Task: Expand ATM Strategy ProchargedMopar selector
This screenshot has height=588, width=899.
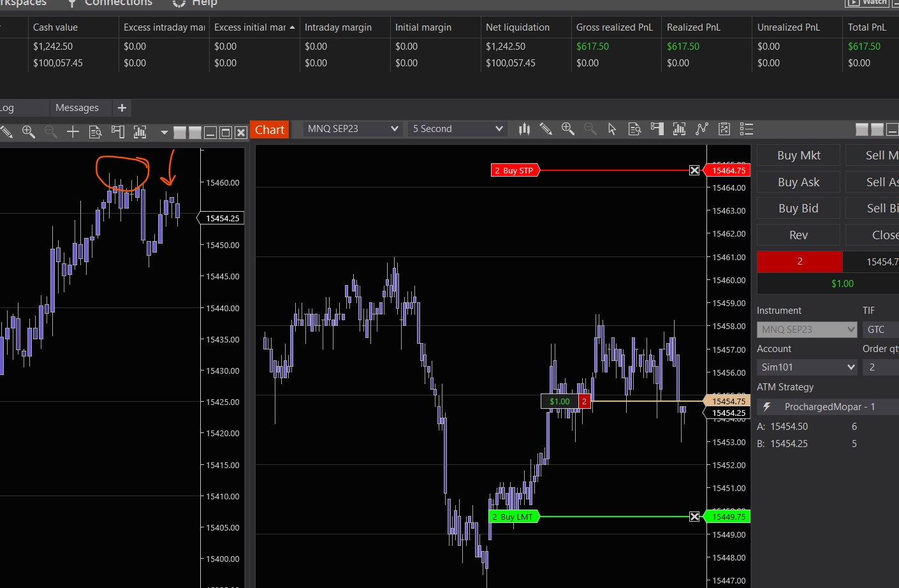Action: (828, 407)
